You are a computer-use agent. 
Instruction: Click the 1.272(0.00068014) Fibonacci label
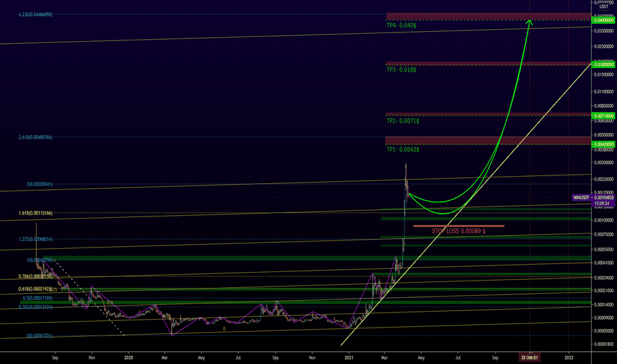35,240
